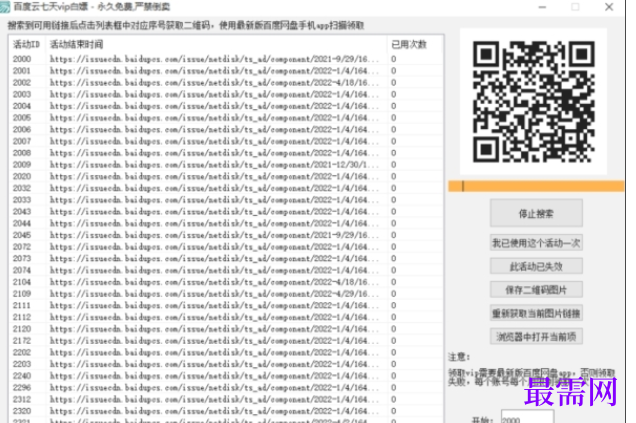Screen dimensions: 636x423
Task: Select row with activity ID 2020
Action: point(226,176)
